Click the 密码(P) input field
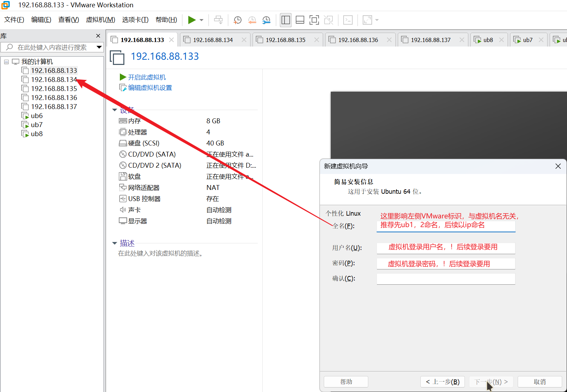Screen dimensions: 567x392 (446, 264)
